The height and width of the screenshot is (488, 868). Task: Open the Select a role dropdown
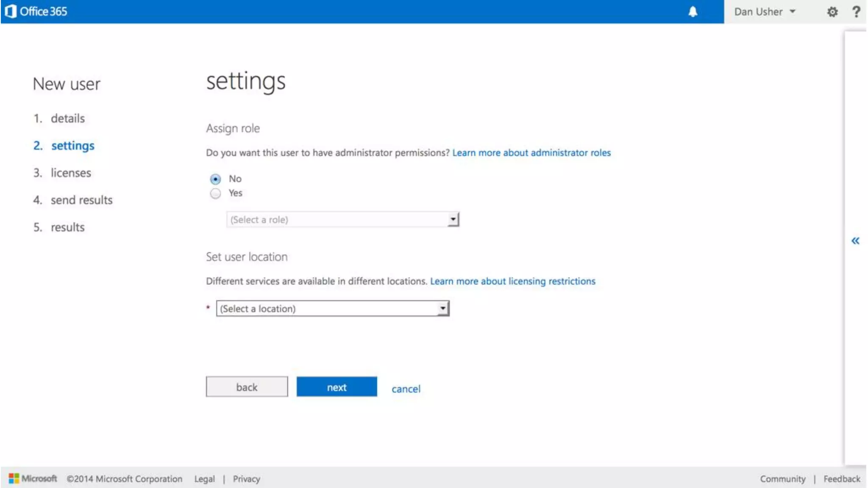click(342, 219)
